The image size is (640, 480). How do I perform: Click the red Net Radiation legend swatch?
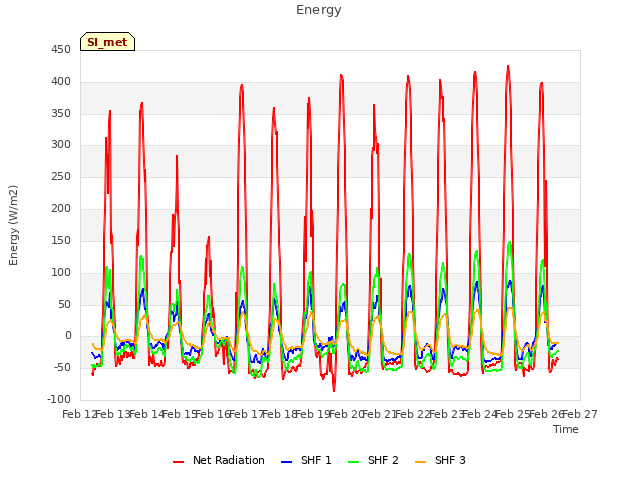point(178,462)
